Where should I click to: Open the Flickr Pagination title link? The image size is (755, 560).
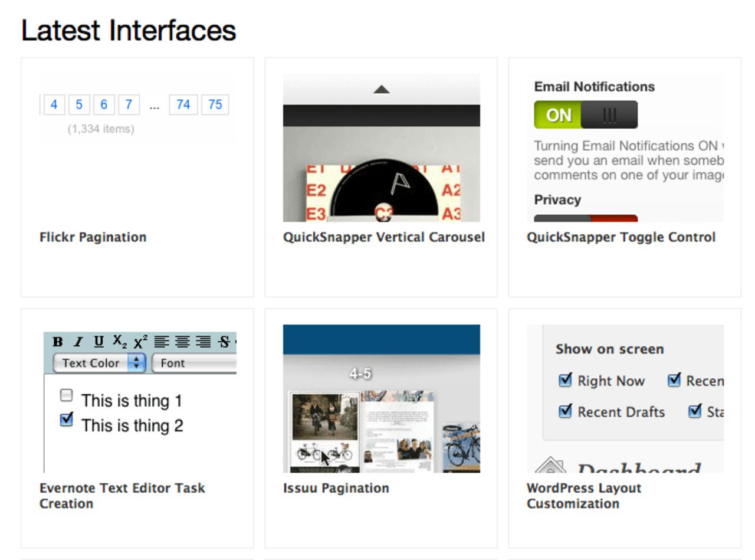pyautogui.click(x=93, y=237)
